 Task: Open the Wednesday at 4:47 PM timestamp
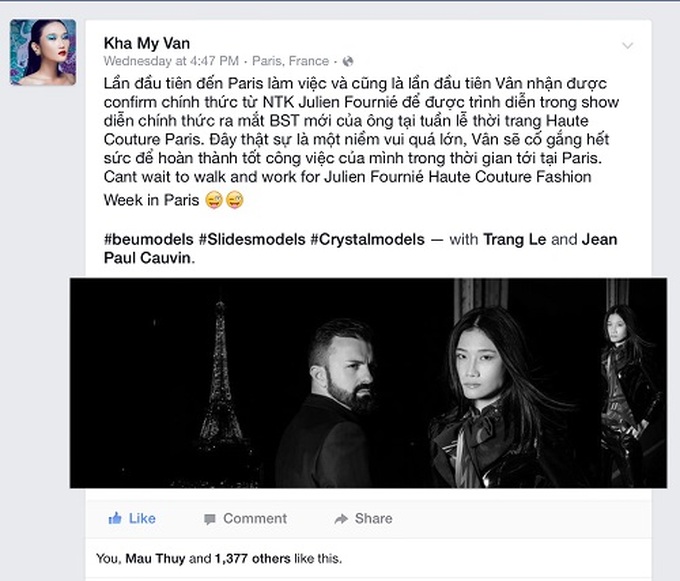(x=171, y=61)
